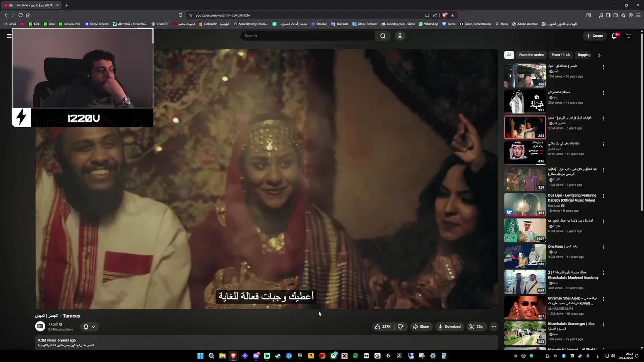Open taskbar search

pyautogui.click(x=211, y=356)
